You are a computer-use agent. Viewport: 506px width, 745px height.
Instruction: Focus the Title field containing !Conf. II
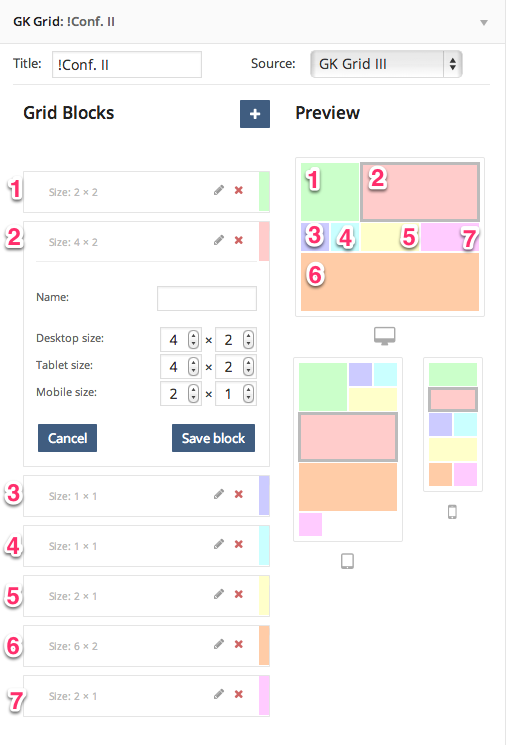[127, 65]
